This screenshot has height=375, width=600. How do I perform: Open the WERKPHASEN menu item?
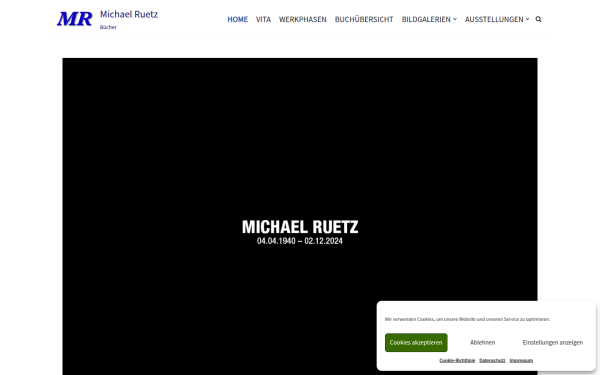pos(303,19)
